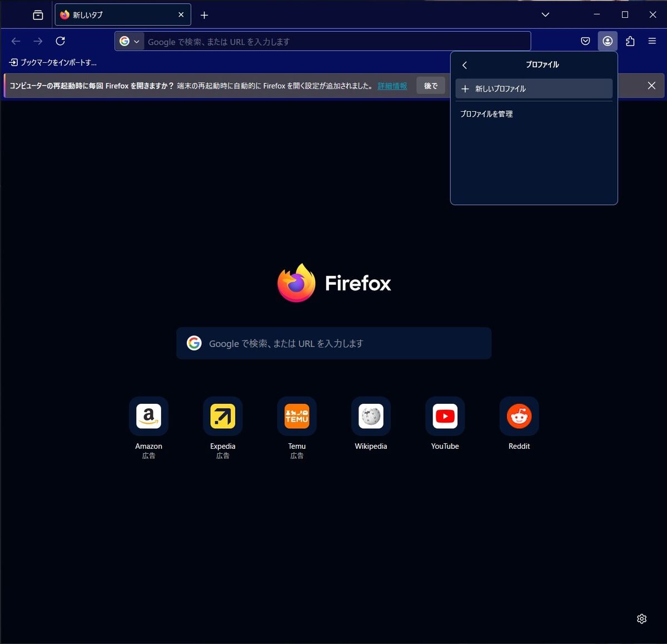Maximize the Firefox window
The image size is (667, 644).
625,14
